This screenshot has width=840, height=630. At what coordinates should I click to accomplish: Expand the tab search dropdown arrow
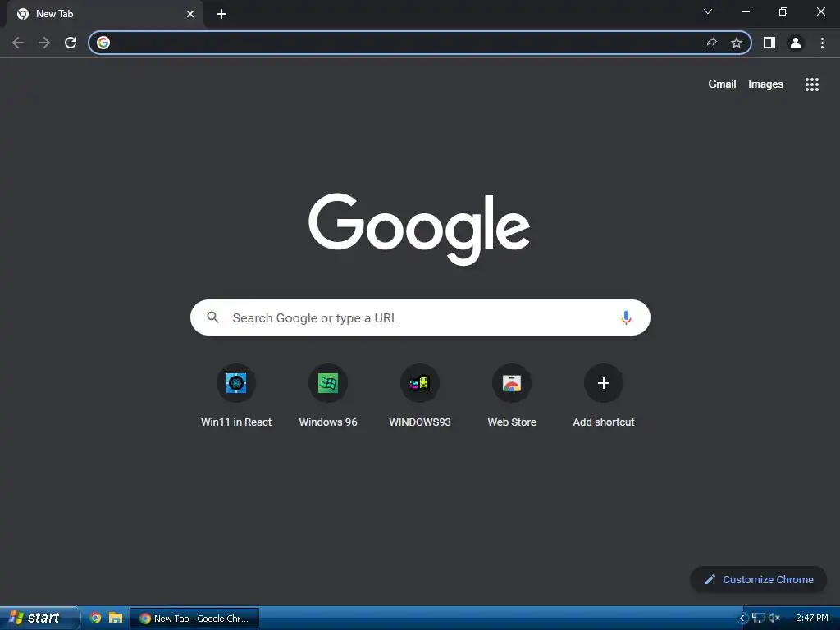[x=708, y=11]
